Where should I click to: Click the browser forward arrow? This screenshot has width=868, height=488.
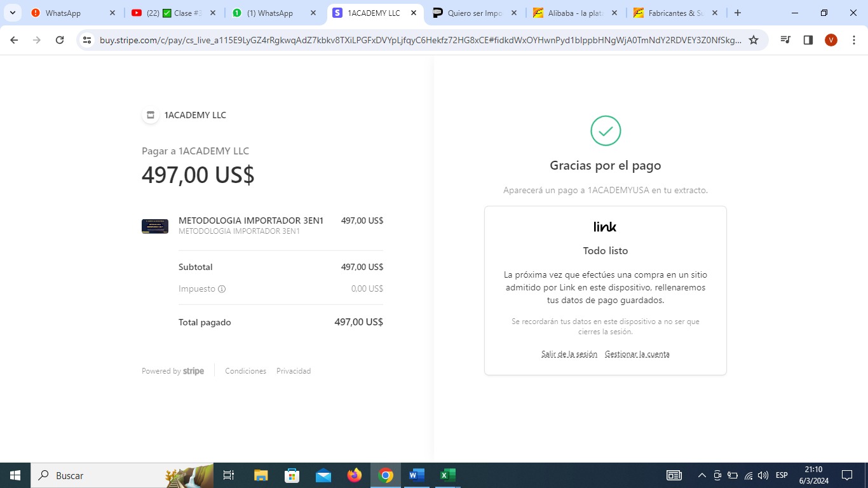coord(37,40)
